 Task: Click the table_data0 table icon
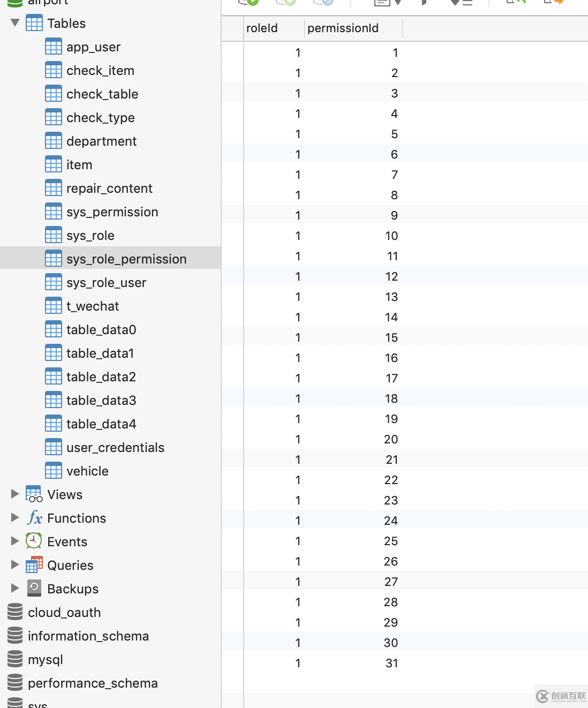click(x=54, y=329)
